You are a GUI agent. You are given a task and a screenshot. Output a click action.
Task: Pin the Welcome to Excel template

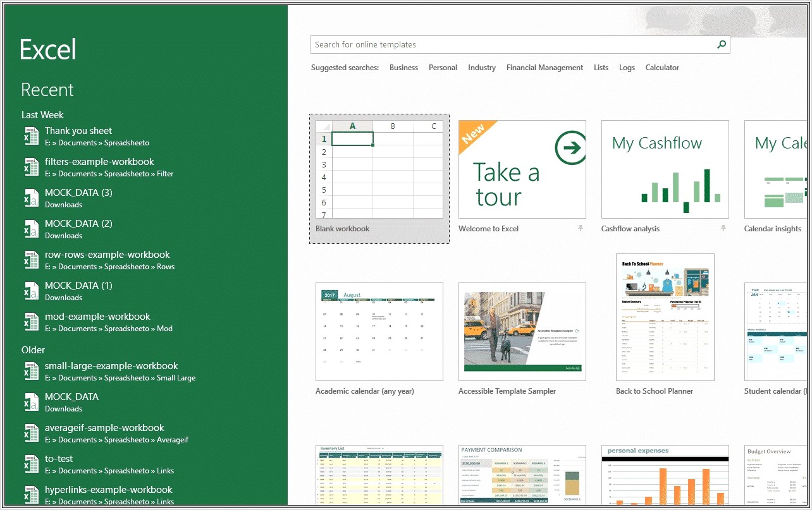(x=581, y=229)
